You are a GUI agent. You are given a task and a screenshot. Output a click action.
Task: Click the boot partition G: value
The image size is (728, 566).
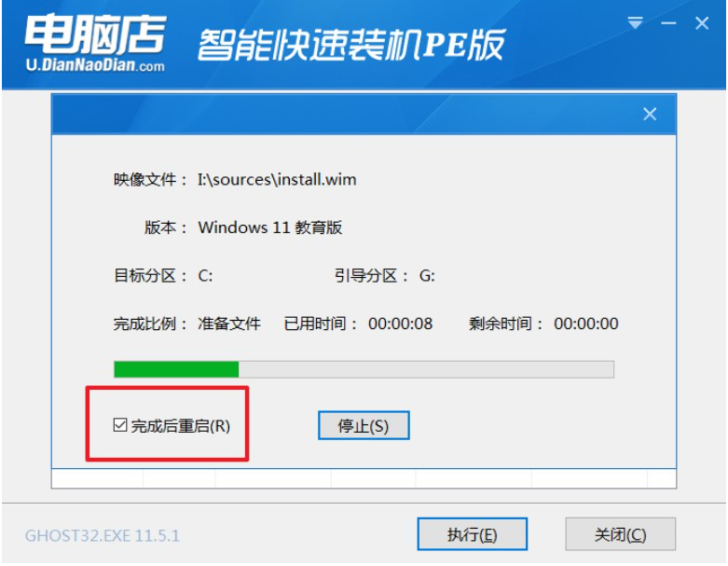pyautogui.click(x=427, y=276)
